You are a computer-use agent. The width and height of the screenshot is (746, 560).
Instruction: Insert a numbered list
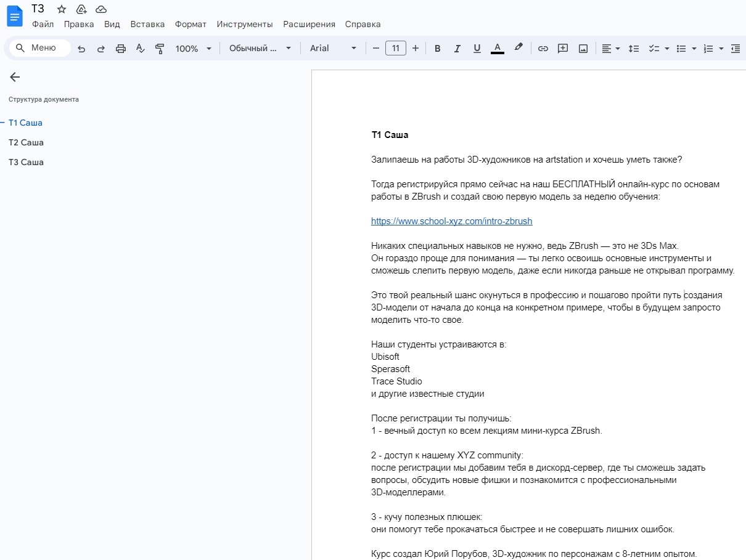708,49
